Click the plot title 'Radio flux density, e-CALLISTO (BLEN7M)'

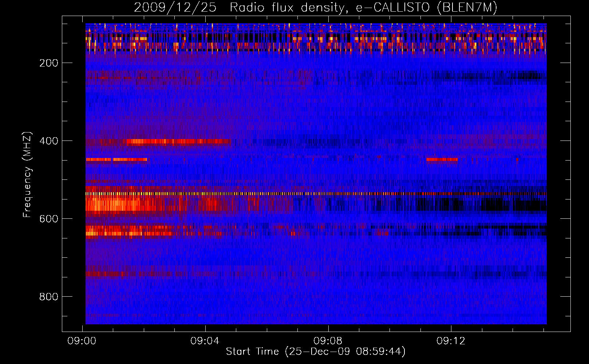(363, 8)
